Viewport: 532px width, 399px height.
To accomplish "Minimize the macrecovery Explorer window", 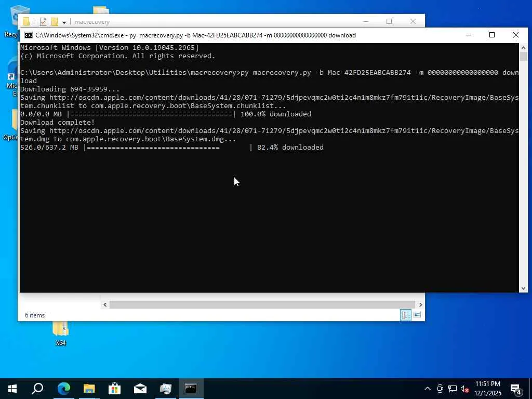I will 365,21.
